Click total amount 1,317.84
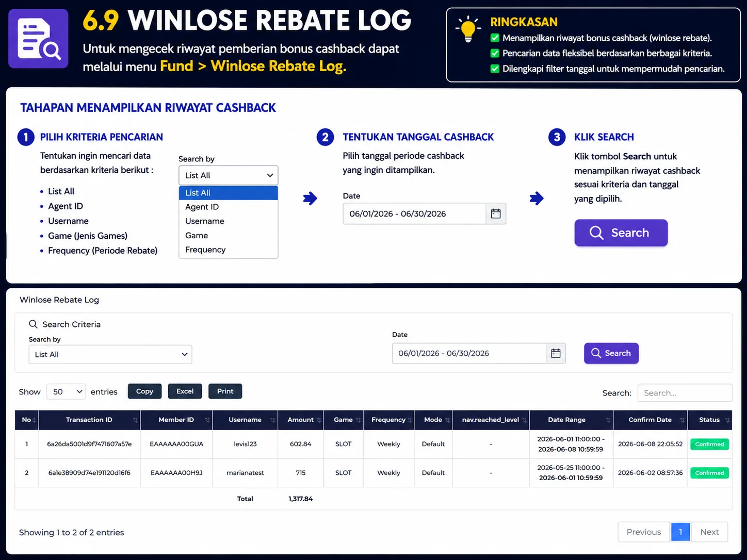The width and height of the screenshot is (747, 560). tap(301, 499)
